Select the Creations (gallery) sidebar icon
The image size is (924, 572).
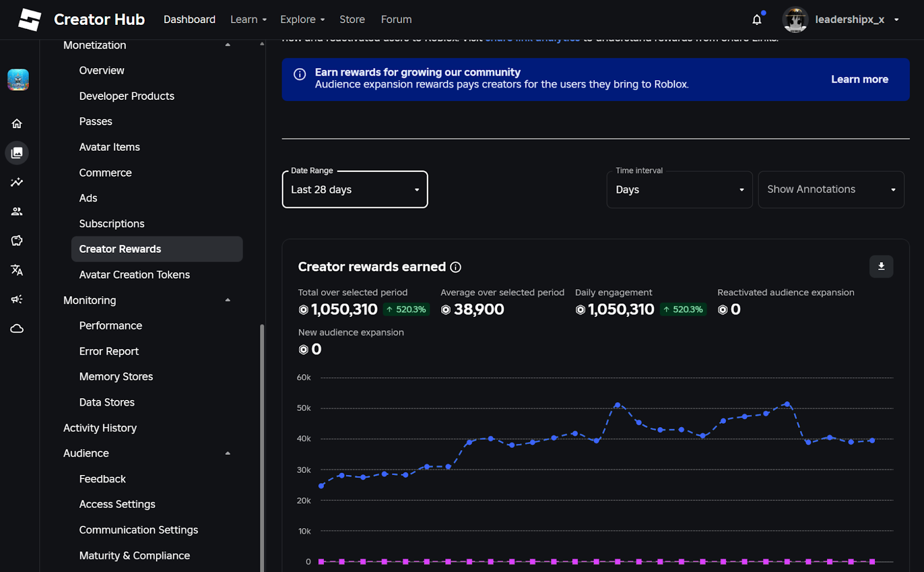point(17,152)
